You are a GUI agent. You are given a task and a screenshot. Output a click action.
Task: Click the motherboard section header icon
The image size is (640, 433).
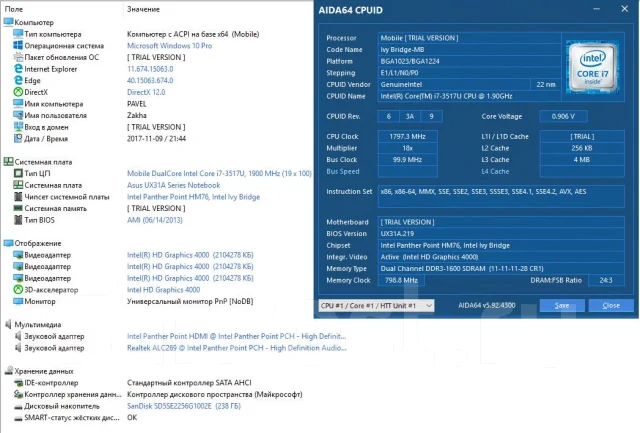(8, 162)
